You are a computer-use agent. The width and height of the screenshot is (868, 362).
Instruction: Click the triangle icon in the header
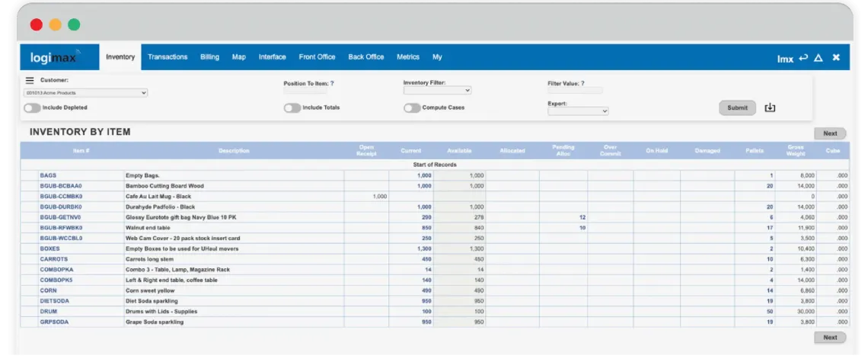(819, 58)
